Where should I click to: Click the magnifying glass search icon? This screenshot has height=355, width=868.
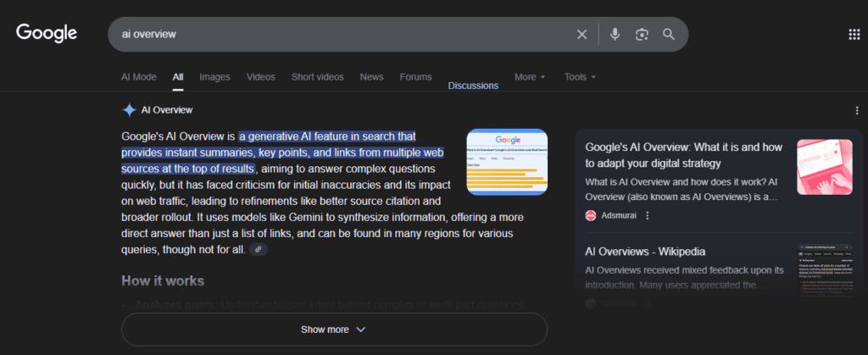tap(669, 34)
